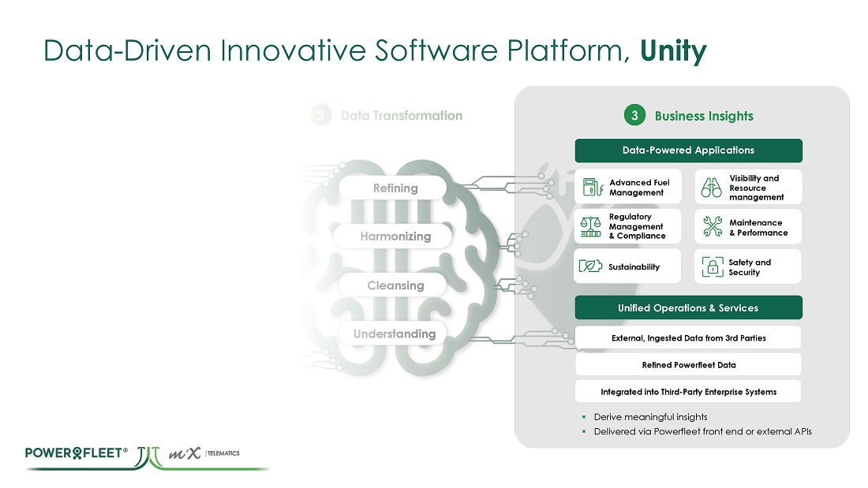Select the Harmonizing pill label
868x488 pixels.
point(395,237)
